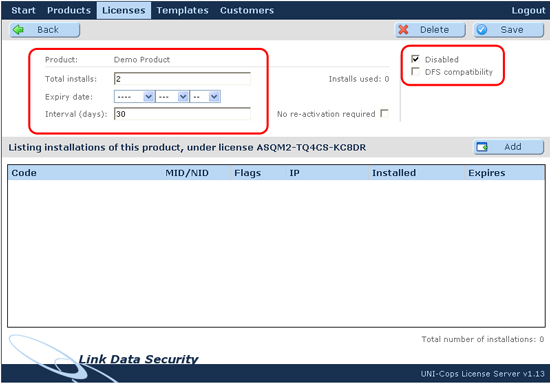The height and width of the screenshot is (383, 550).
Task: Click the blue checkmark save icon
Action: [x=482, y=30]
